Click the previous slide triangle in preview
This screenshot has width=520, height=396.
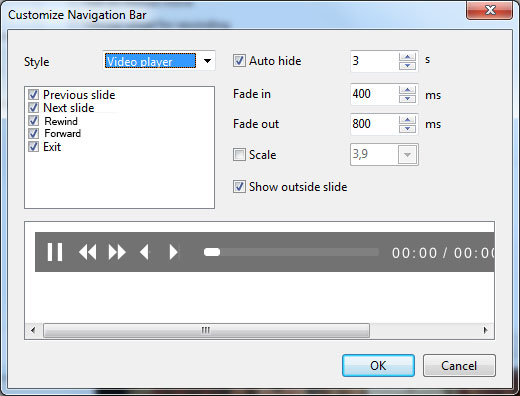(x=144, y=252)
